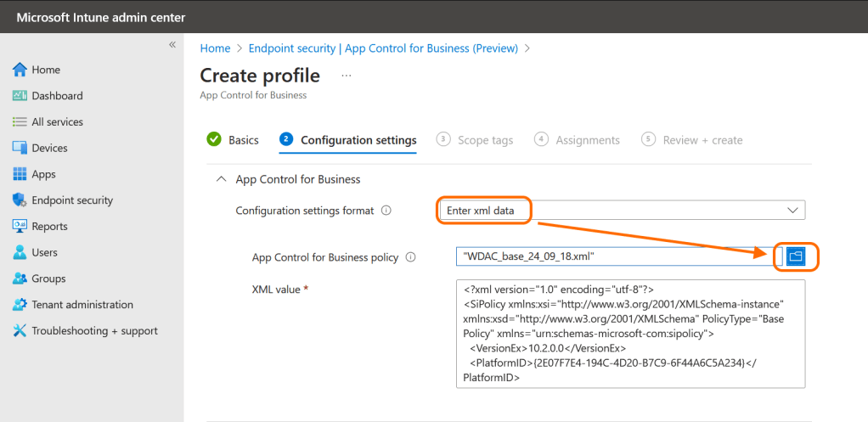Select the All services icon
The height and width of the screenshot is (422, 868).
(x=20, y=122)
